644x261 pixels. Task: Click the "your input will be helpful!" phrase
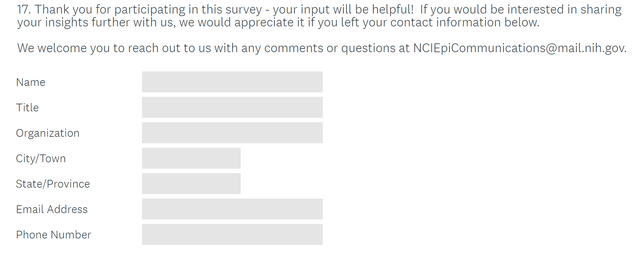[x=343, y=10]
